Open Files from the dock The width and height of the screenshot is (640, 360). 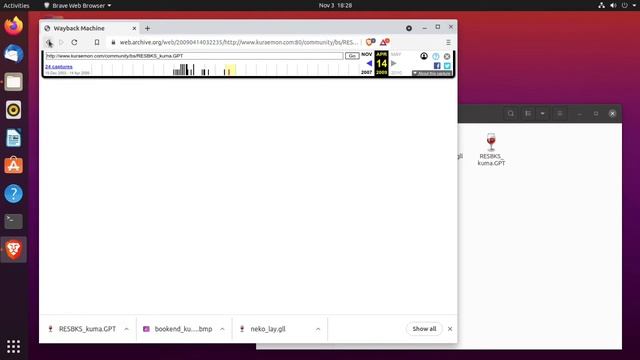pos(13,82)
